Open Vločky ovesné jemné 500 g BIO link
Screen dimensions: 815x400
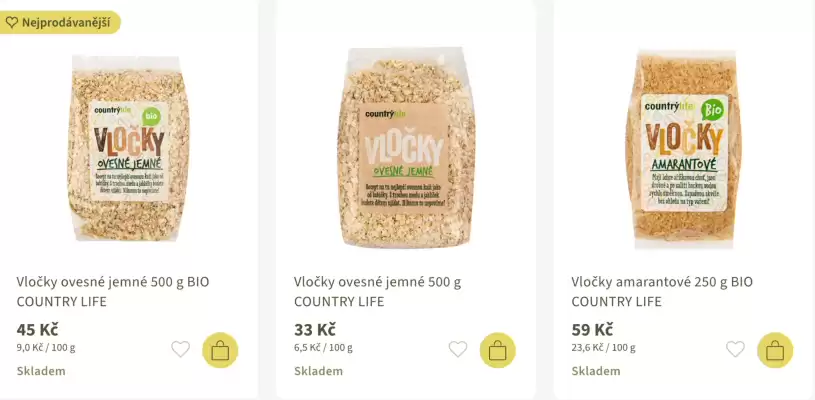coord(113,291)
